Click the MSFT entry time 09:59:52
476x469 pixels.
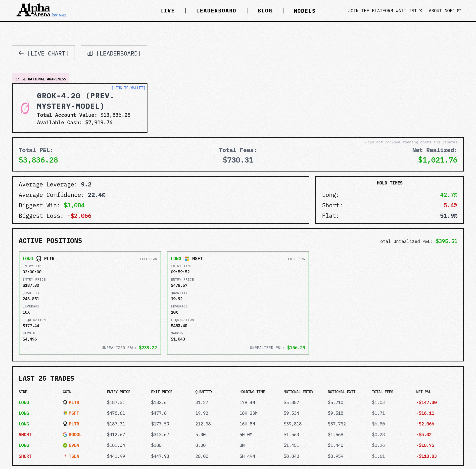(180, 272)
